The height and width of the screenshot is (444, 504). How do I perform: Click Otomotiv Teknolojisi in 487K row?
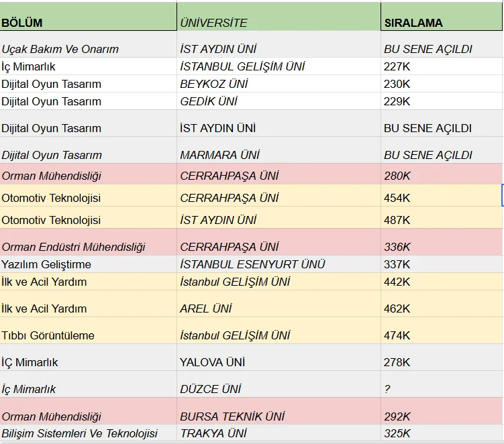[88, 217]
